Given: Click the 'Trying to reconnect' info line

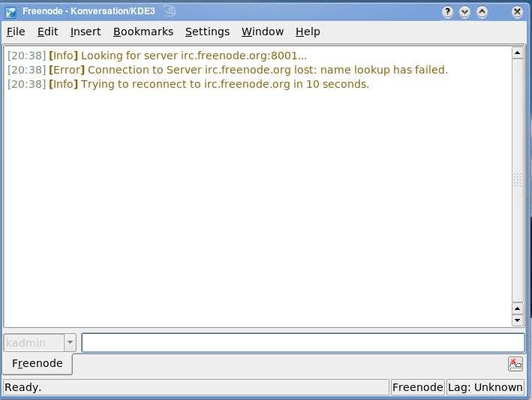Looking at the screenshot, I should point(188,84).
